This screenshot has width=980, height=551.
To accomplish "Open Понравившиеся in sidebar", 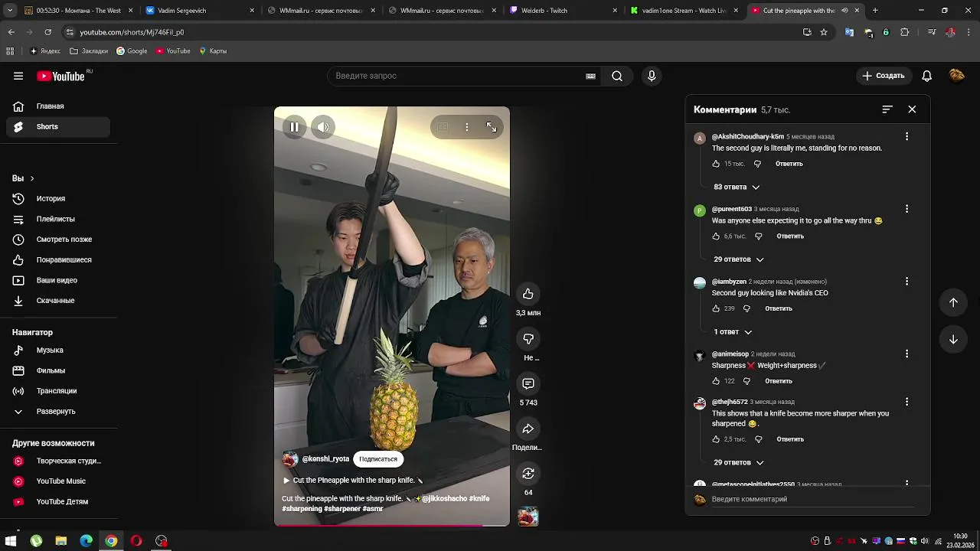I will (58, 260).
